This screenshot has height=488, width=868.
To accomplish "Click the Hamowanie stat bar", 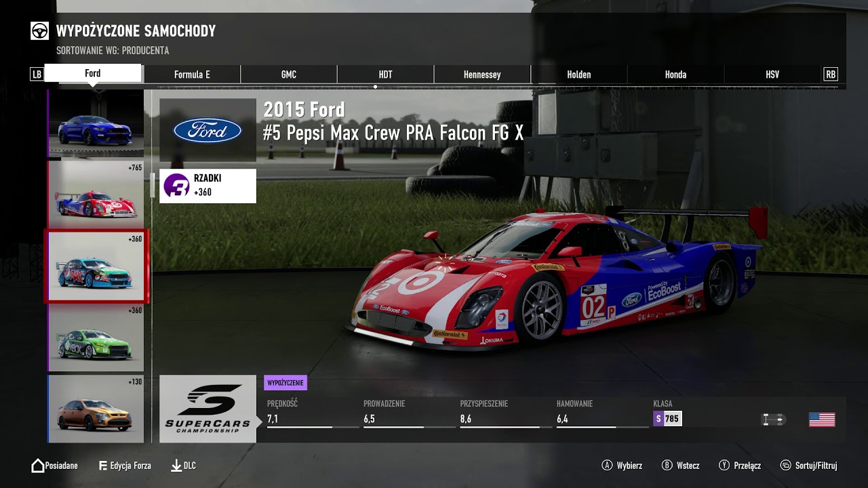I will point(603,427).
